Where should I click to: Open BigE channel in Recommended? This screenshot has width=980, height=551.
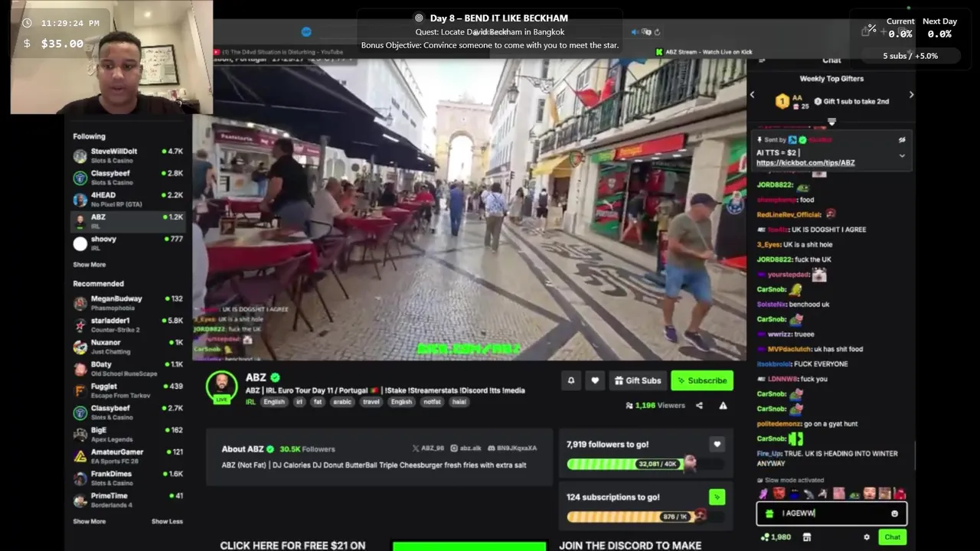129,435
